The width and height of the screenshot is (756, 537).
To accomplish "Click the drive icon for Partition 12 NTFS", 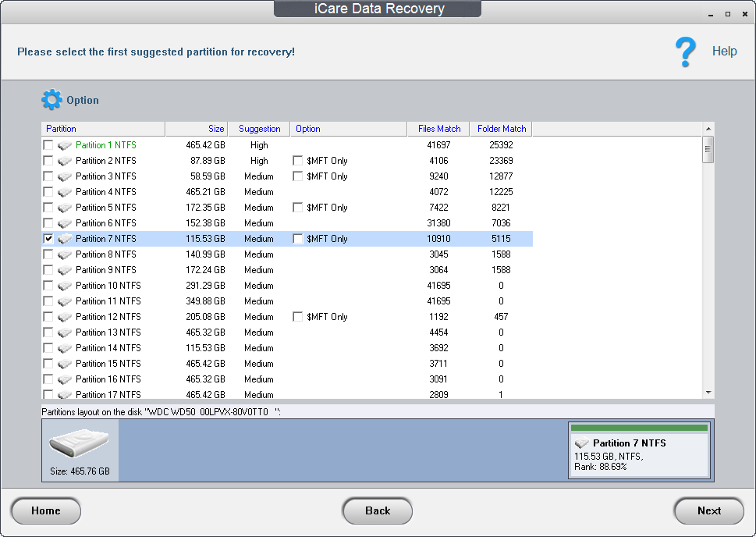I will [65, 317].
